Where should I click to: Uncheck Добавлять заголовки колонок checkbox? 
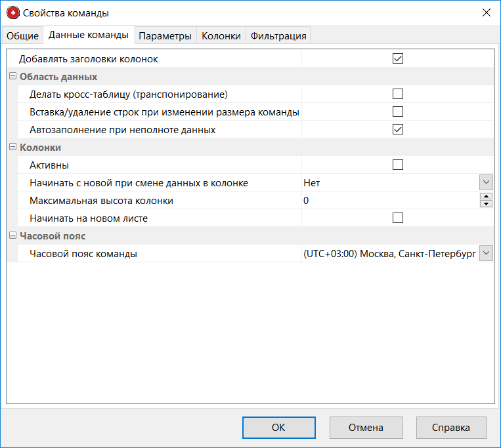(x=397, y=58)
